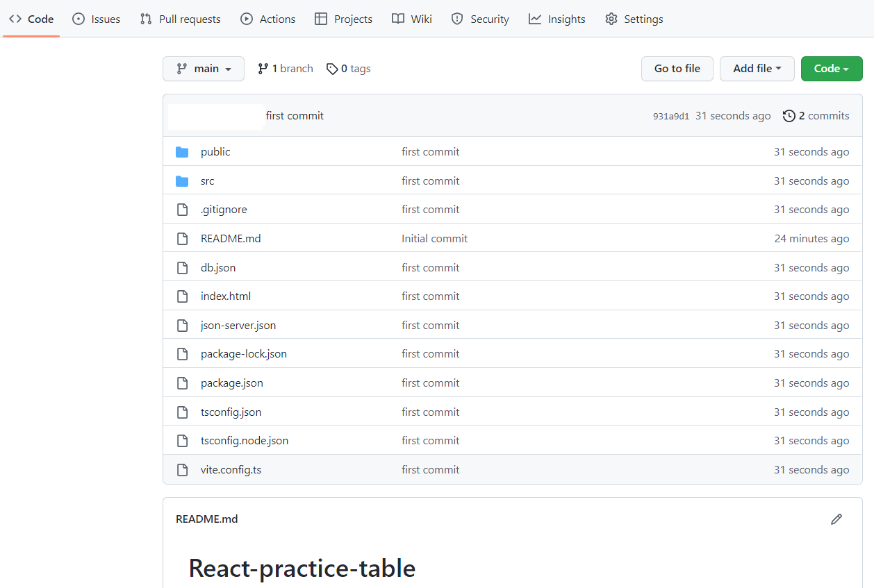
Task: Click the pencil icon to edit README
Action: 836,519
